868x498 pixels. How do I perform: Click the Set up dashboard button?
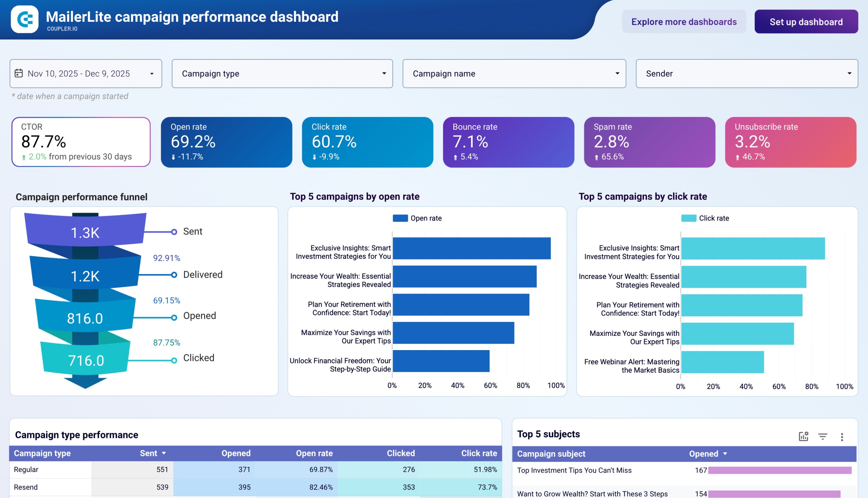coord(806,22)
